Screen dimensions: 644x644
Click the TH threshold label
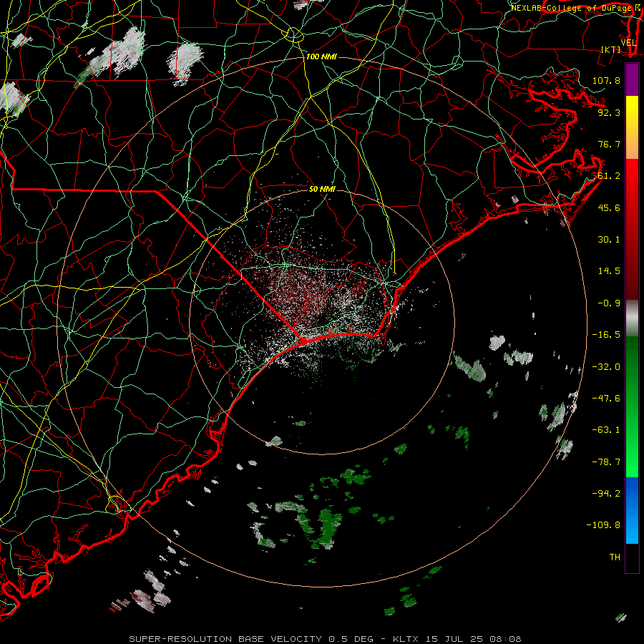click(615, 557)
